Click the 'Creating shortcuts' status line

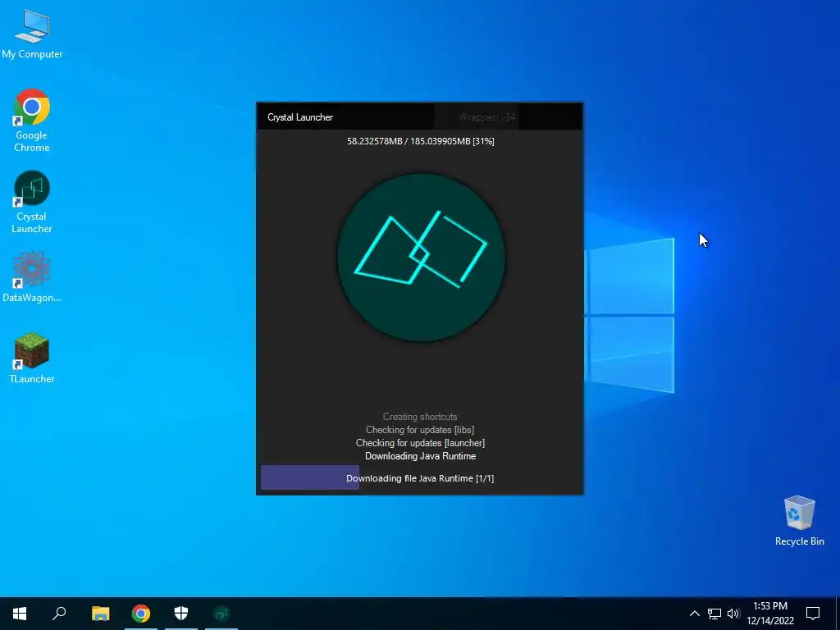click(x=420, y=416)
